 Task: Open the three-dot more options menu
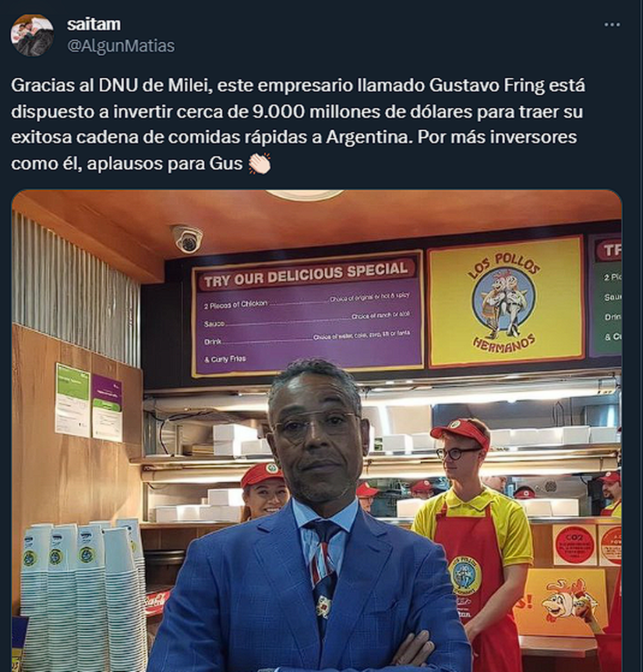[611, 25]
